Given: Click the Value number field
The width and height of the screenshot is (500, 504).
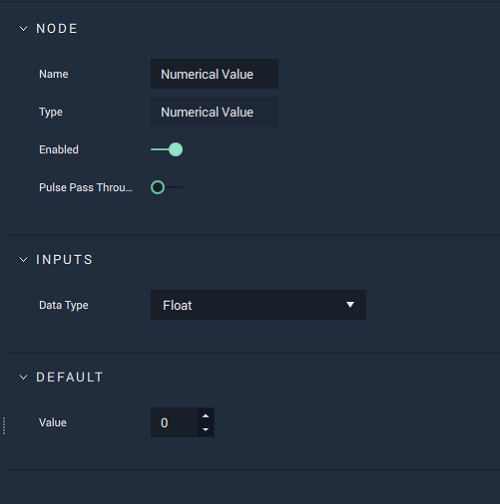Looking at the screenshot, I should [x=174, y=422].
